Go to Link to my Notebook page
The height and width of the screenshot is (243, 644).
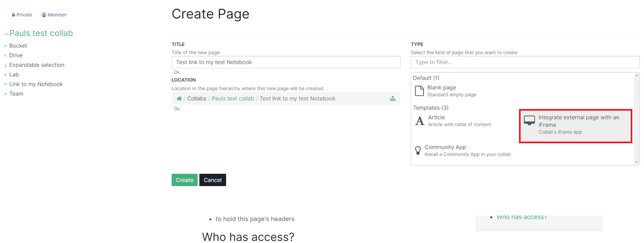[x=36, y=84]
